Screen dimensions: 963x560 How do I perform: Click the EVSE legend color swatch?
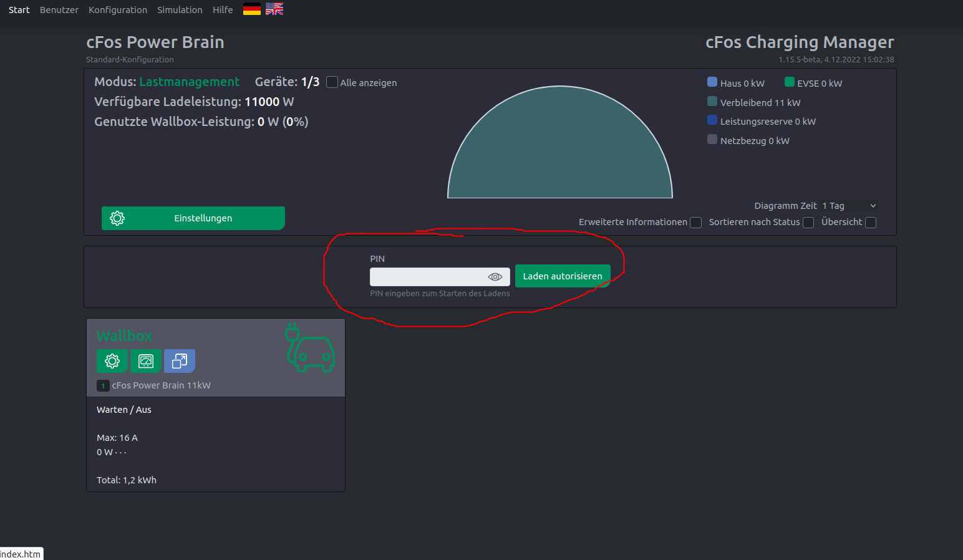[790, 82]
